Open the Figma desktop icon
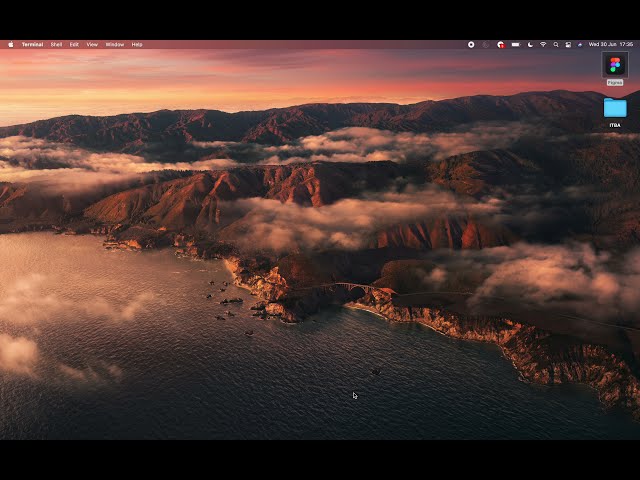The width and height of the screenshot is (640, 480). [615, 65]
